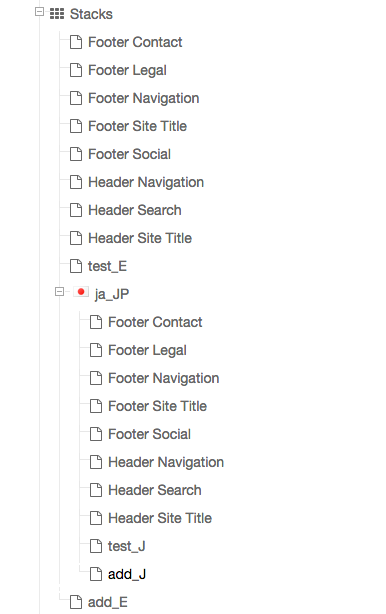
Task: Click page icon of ja_JP Header Search
Action: 96,490
